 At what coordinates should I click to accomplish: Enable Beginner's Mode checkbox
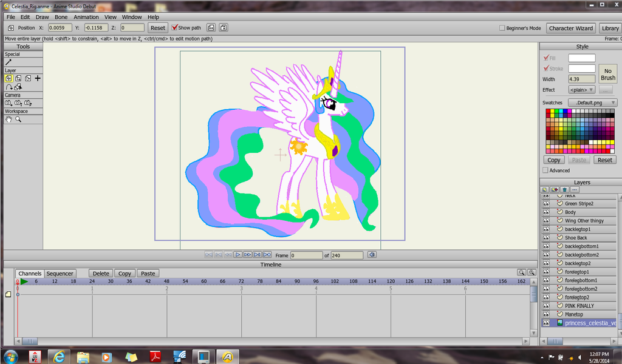pos(502,28)
